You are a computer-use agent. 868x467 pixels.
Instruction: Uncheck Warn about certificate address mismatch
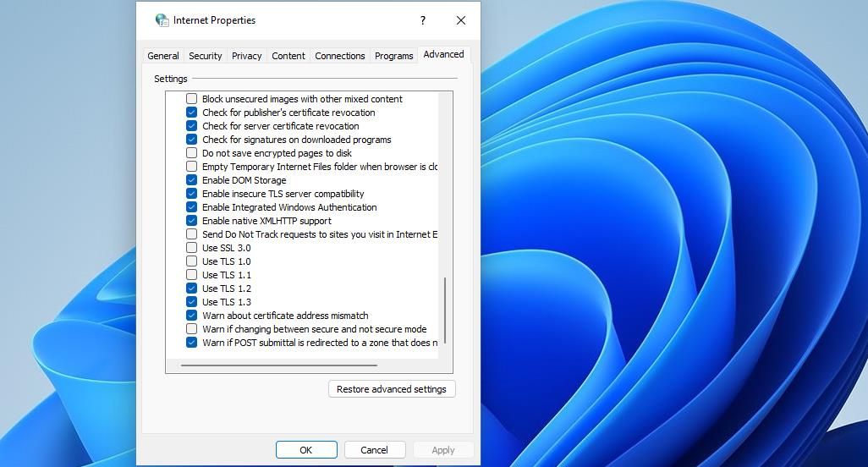[x=192, y=316]
